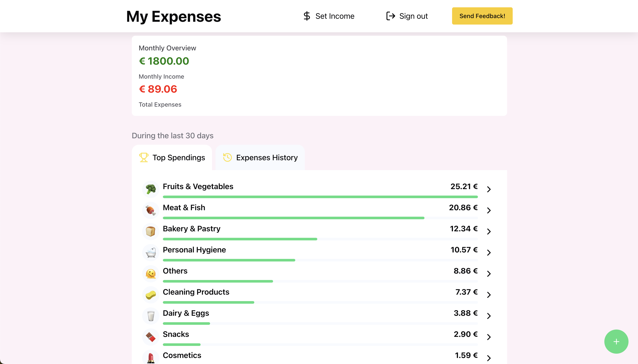The image size is (638, 364).
Task: Open Set Income from the header
Action: tap(329, 16)
